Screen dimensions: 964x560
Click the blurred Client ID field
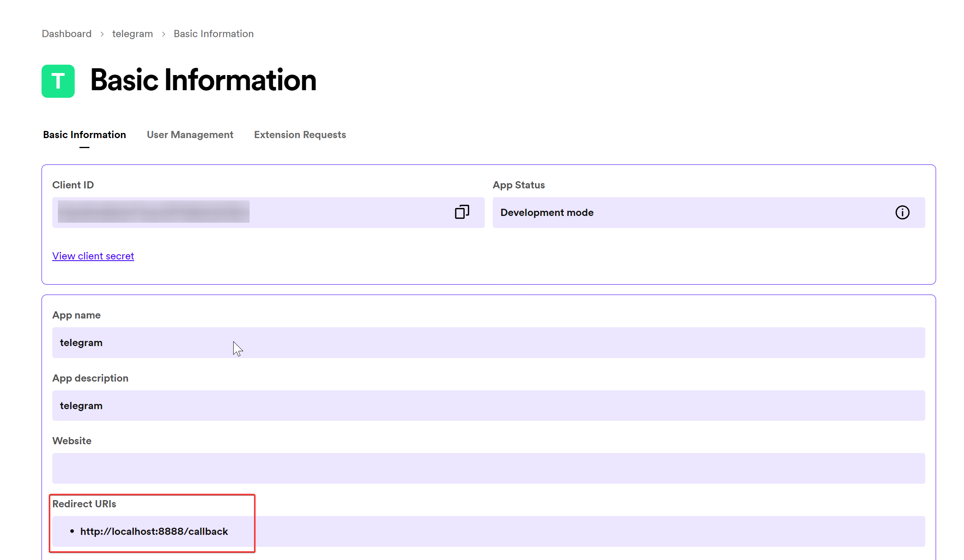tap(154, 212)
